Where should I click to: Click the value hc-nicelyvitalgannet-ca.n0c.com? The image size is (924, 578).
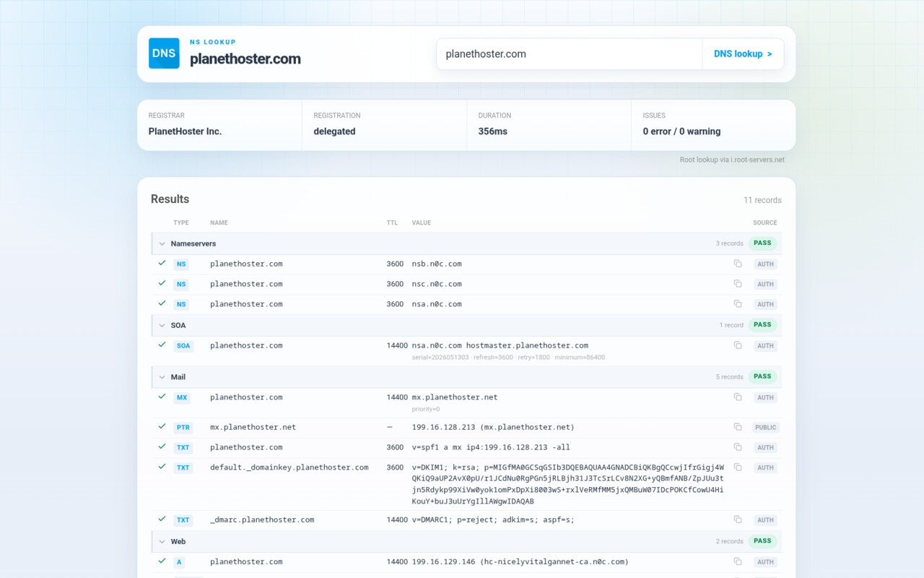click(554, 561)
